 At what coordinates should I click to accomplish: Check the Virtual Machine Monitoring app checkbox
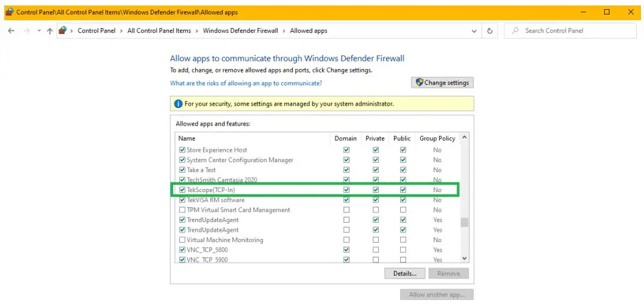[x=182, y=240]
